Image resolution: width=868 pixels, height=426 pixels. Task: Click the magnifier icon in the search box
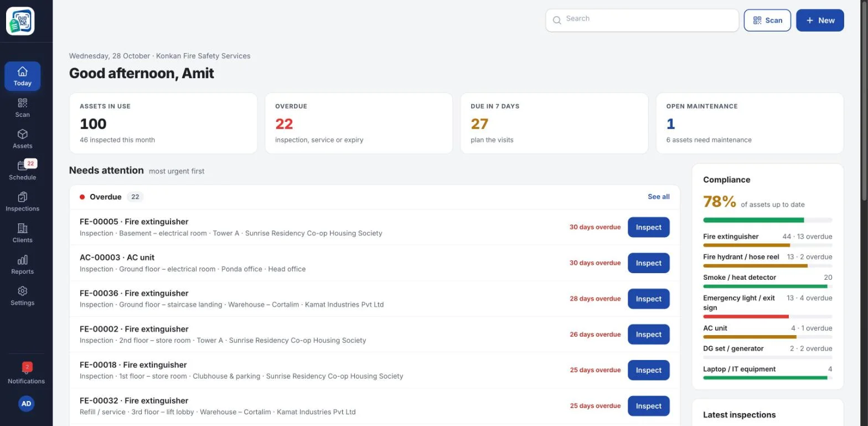pyautogui.click(x=557, y=20)
